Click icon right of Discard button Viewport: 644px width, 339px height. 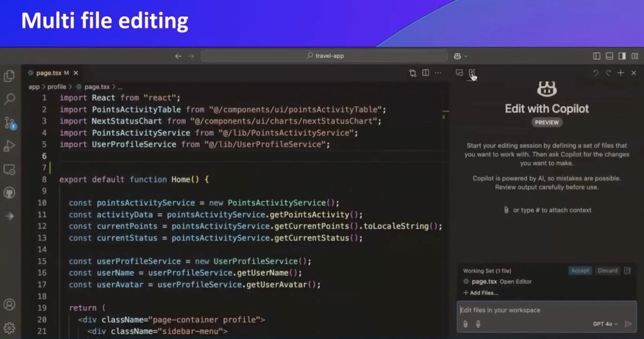[x=627, y=271]
